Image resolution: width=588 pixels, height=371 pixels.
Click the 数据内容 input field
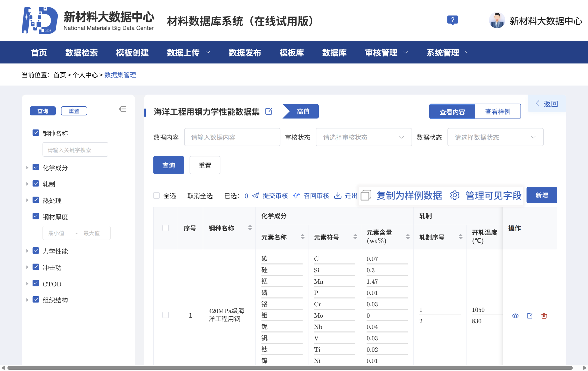pos(232,137)
